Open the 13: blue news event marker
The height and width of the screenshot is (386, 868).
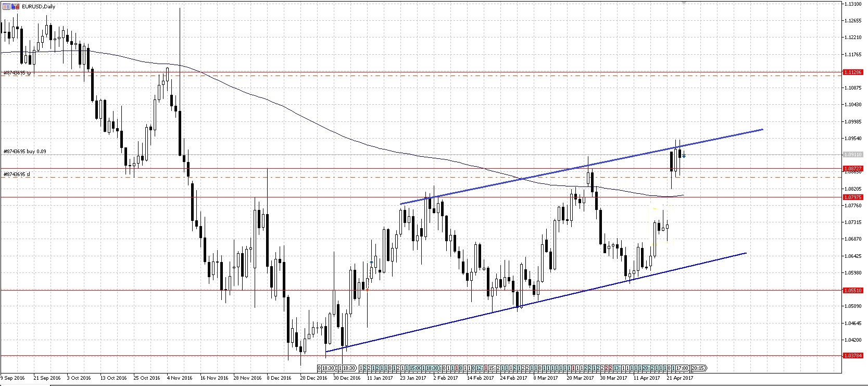617,368
